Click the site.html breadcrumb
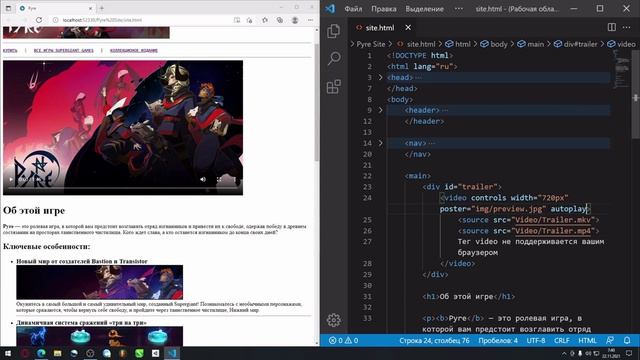The height and width of the screenshot is (360, 640). [x=416, y=44]
